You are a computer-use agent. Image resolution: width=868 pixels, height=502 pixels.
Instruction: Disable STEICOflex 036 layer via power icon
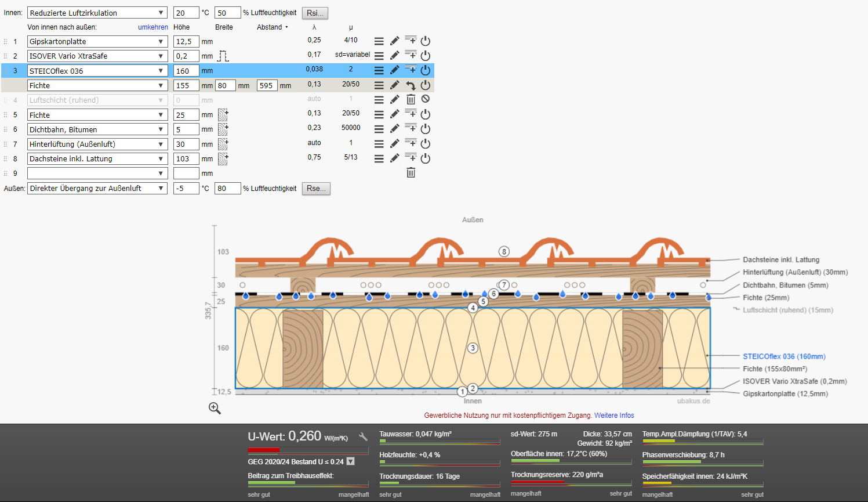pyautogui.click(x=426, y=70)
